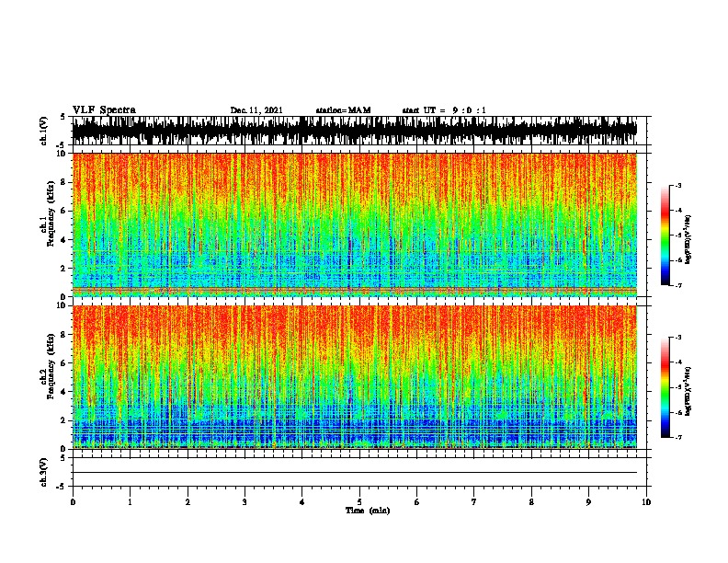Click the "-3" label on ch.2 color scale

[x=678, y=338]
